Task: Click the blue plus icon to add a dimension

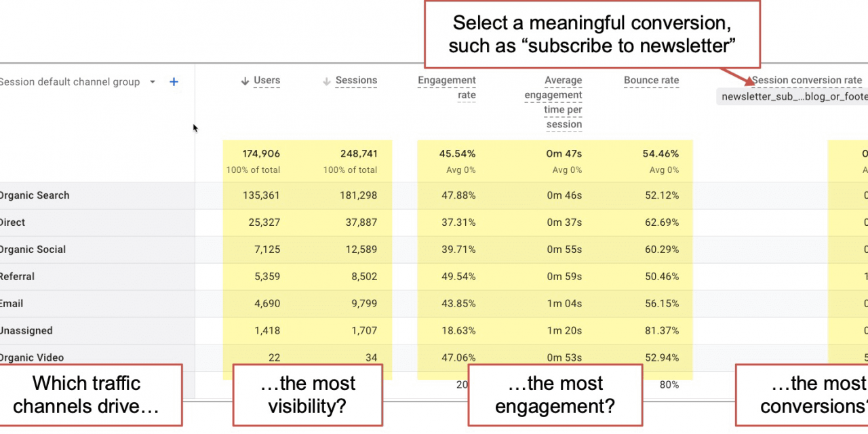Action: coord(174,81)
